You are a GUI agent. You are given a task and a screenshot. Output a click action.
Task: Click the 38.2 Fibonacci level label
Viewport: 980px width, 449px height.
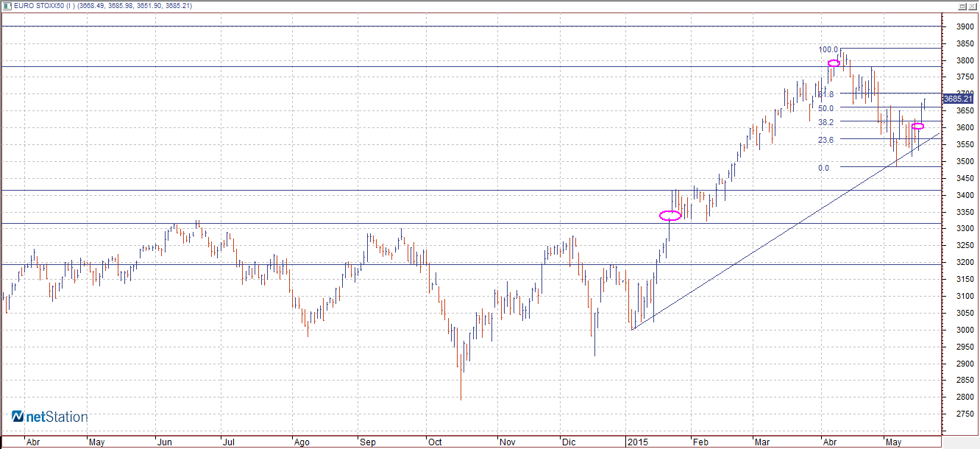pyautogui.click(x=825, y=122)
